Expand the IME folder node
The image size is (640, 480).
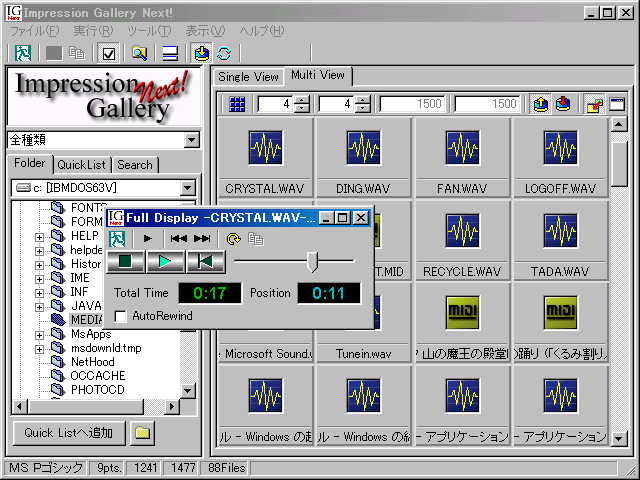tap(39, 279)
